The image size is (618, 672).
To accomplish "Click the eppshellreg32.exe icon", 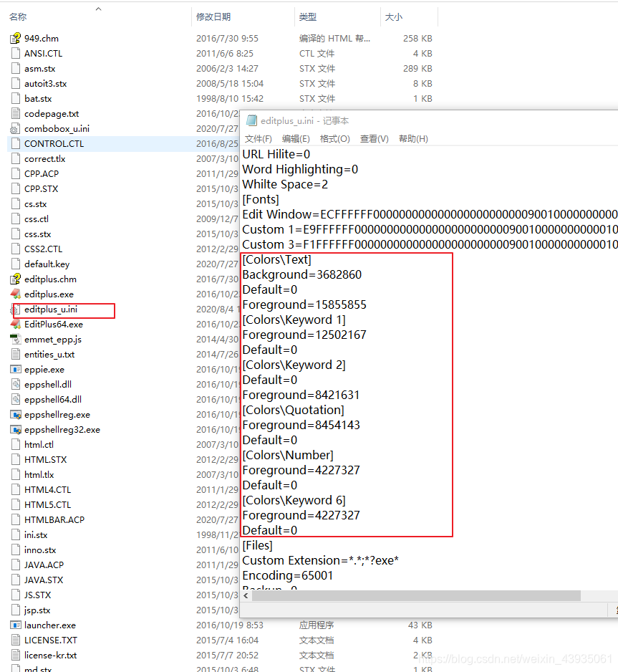I will [x=16, y=429].
